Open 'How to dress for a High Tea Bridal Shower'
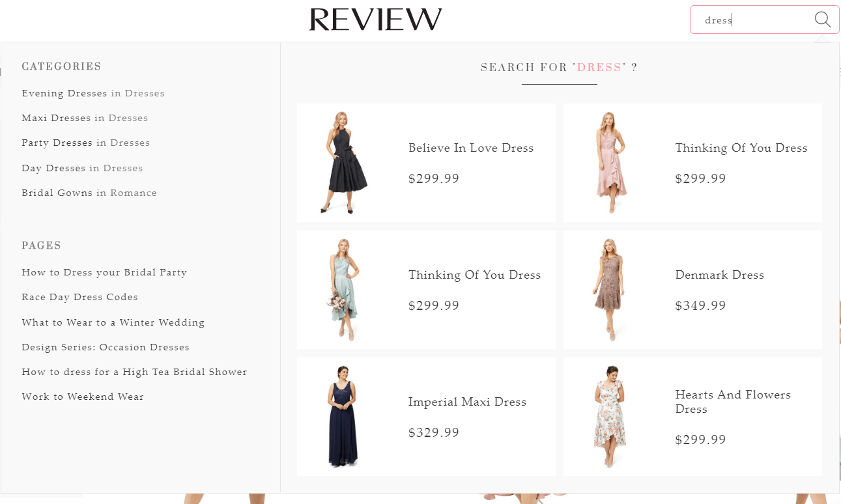841x504 pixels. tap(134, 372)
